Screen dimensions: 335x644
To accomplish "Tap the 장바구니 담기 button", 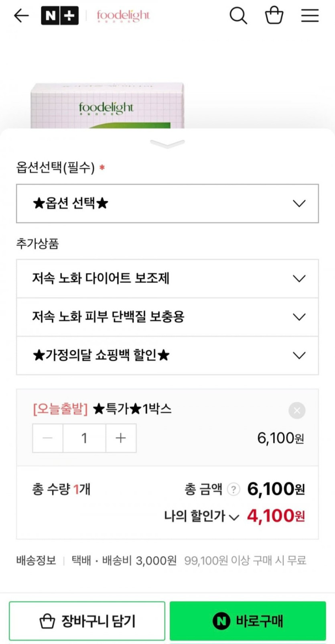I will [x=87, y=621].
